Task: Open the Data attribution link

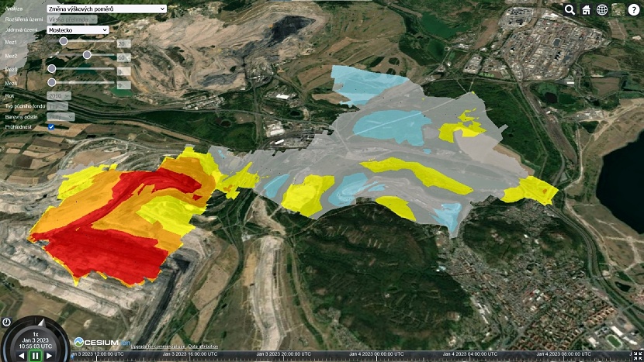Action: coord(203,346)
